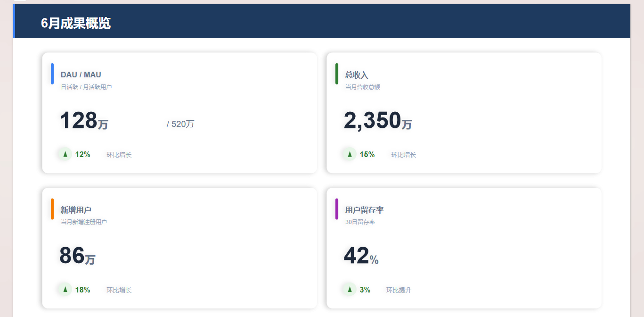
Task: Click the green up-arrow icon beside 12%
Action: [x=65, y=154]
